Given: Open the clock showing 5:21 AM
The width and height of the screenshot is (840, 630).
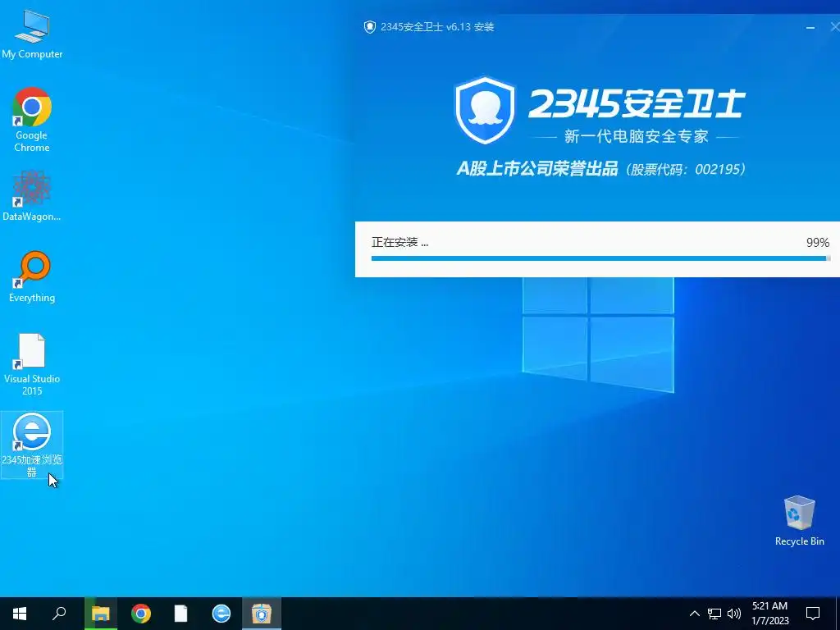Looking at the screenshot, I should pyautogui.click(x=769, y=614).
